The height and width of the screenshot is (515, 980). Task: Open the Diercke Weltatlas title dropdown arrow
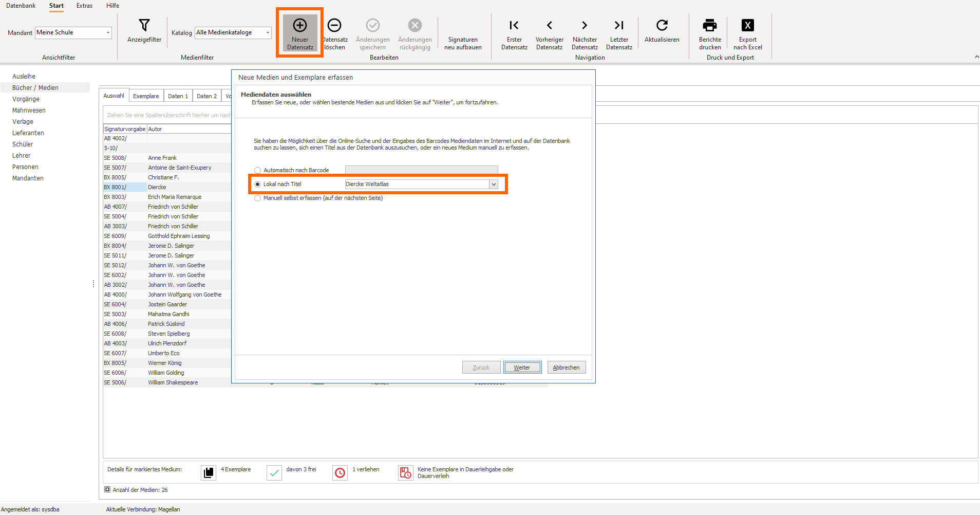point(494,184)
